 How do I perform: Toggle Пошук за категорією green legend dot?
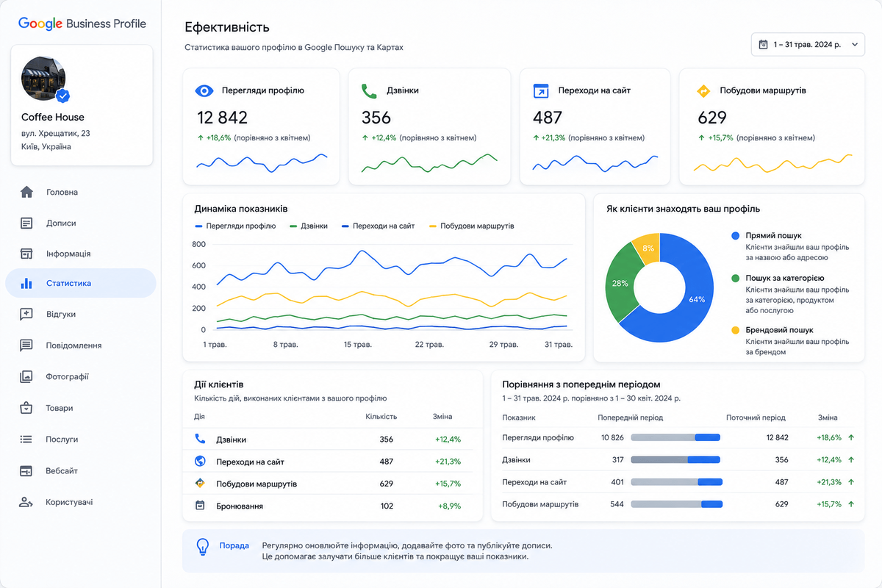click(735, 279)
